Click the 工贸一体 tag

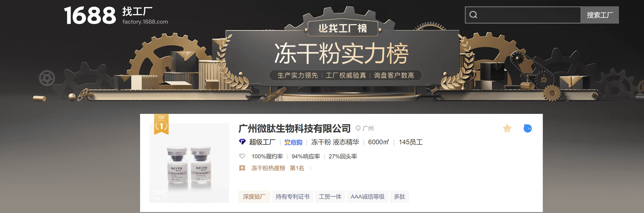pyautogui.click(x=330, y=197)
